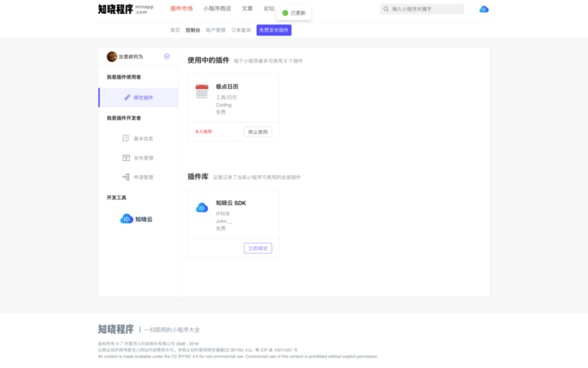Screen dimensions: 588x368
Task: Select 绑定插件 in the sidebar
Action: [138, 97]
